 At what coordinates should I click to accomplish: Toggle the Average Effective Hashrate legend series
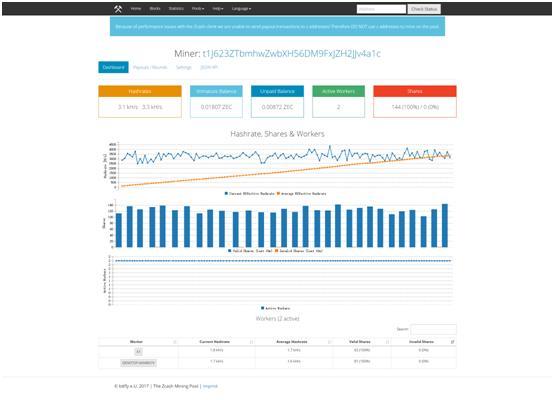[x=301, y=194]
